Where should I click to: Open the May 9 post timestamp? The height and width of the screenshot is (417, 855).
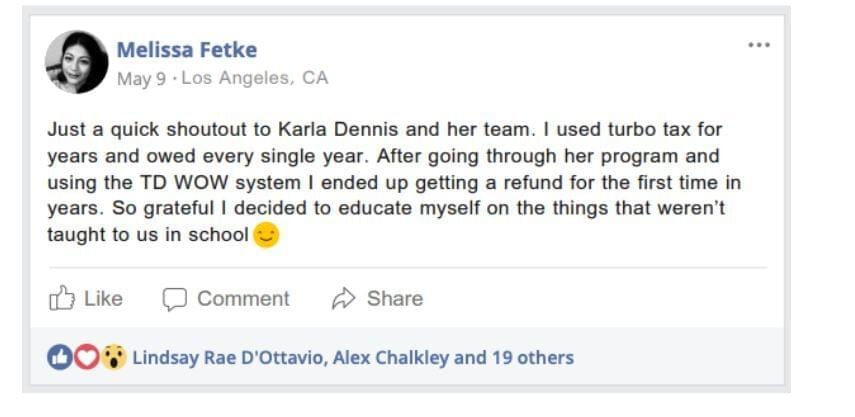(x=141, y=78)
